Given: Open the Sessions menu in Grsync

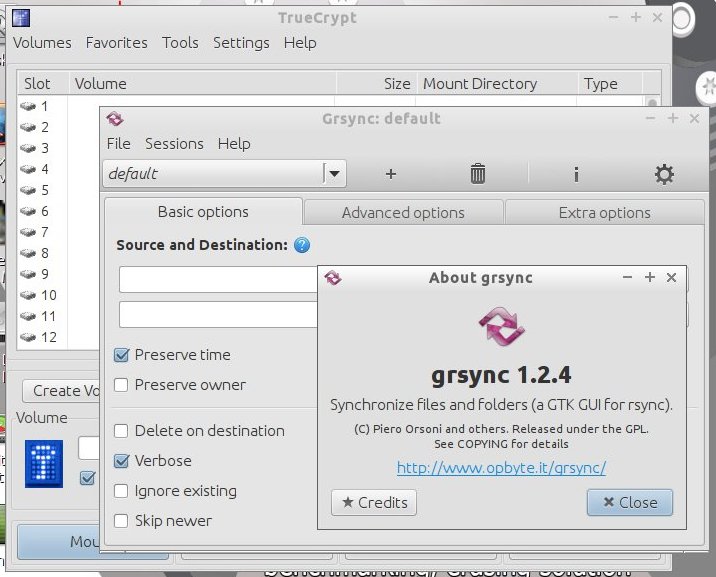Looking at the screenshot, I should coord(174,144).
